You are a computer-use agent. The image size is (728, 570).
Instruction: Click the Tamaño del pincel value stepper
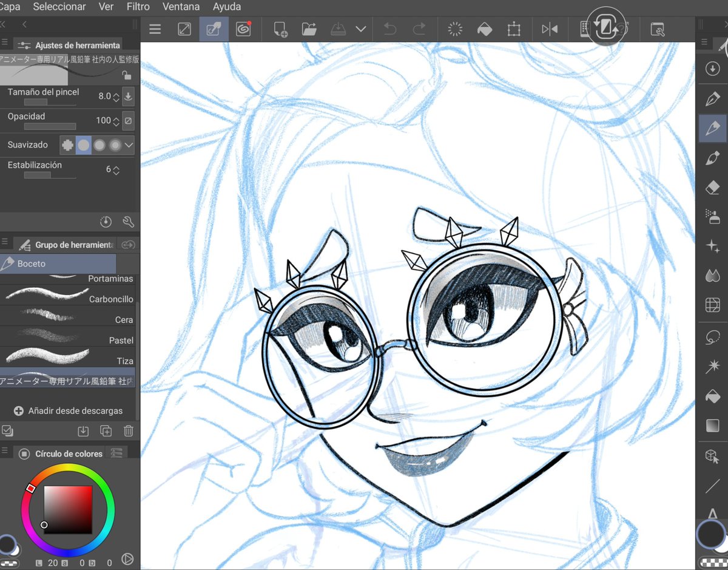(116, 97)
